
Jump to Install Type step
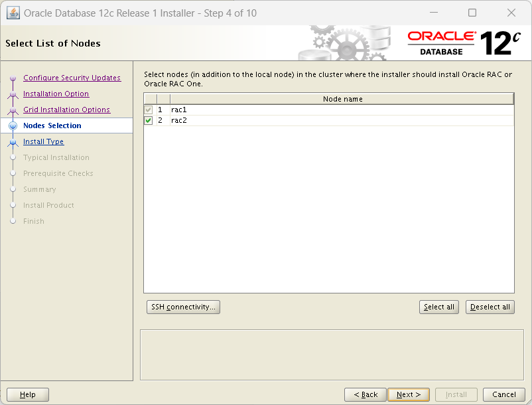(x=43, y=141)
